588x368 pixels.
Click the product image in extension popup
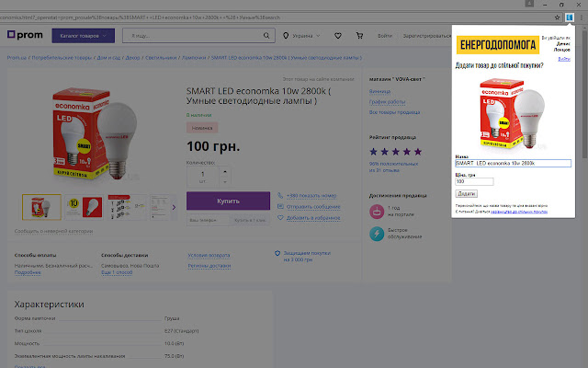coord(512,113)
